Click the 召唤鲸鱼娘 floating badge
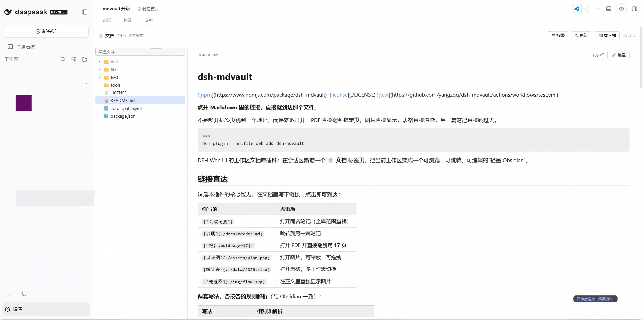Screen dimensions: 644x320 coord(595,299)
